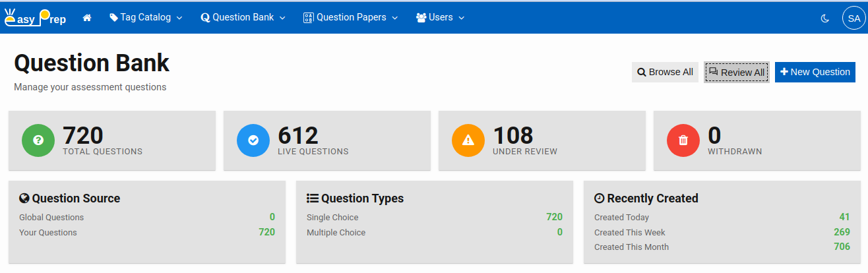The image size is (868, 273).
Task: Open the Question Papers menu
Action: click(x=351, y=18)
